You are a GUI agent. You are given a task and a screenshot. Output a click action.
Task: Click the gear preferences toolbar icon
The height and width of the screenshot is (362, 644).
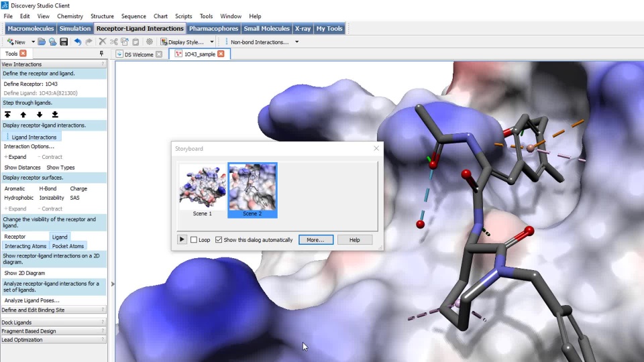pos(150,42)
